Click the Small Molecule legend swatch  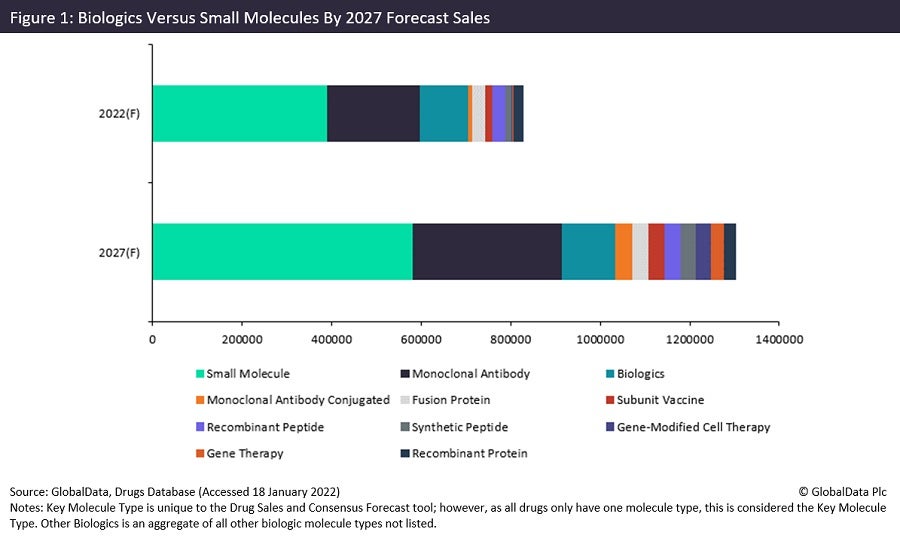click(x=200, y=374)
